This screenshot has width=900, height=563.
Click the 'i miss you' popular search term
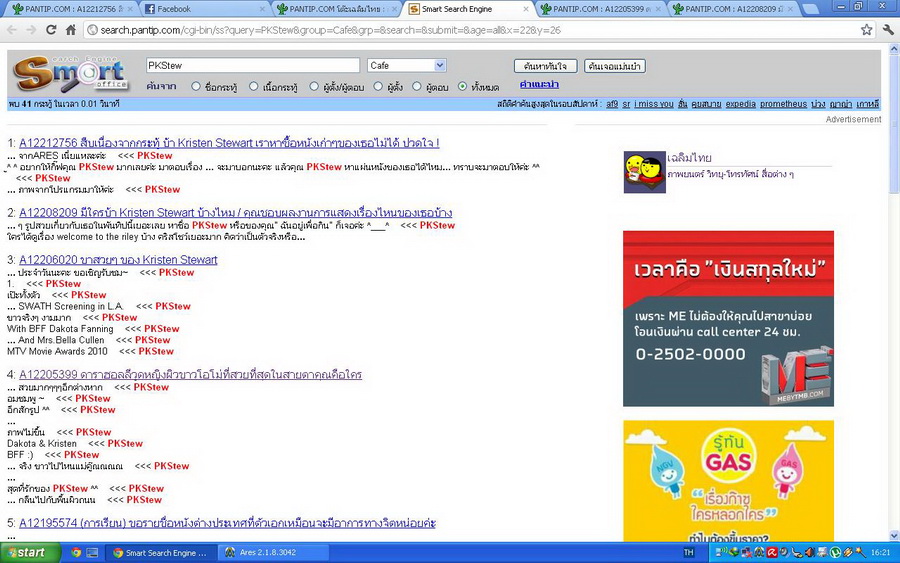(x=654, y=104)
